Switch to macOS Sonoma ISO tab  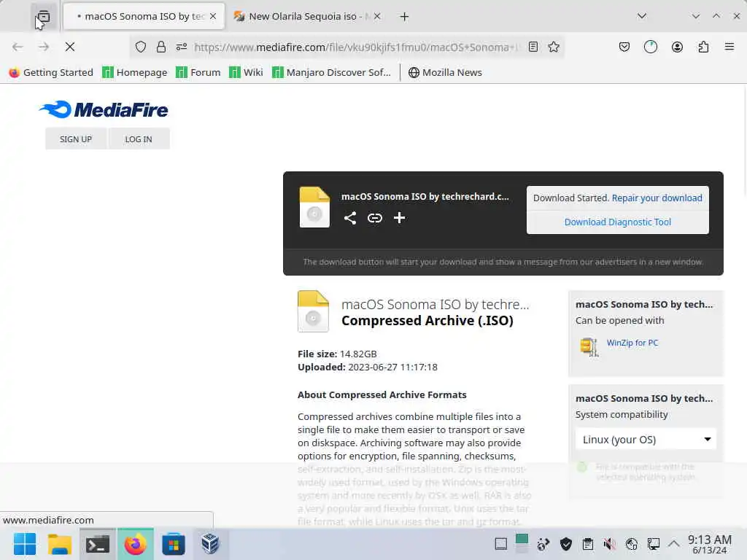tap(144, 17)
